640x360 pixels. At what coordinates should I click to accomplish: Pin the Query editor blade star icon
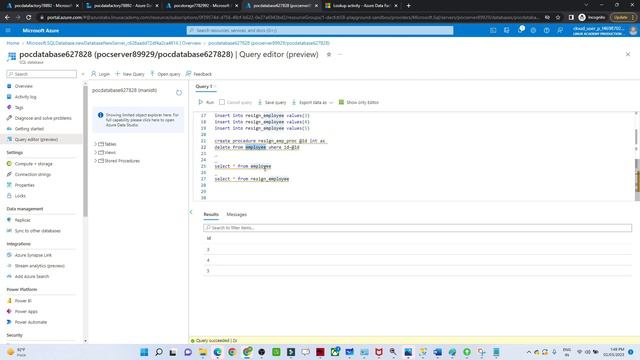click(x=329, y=54)
